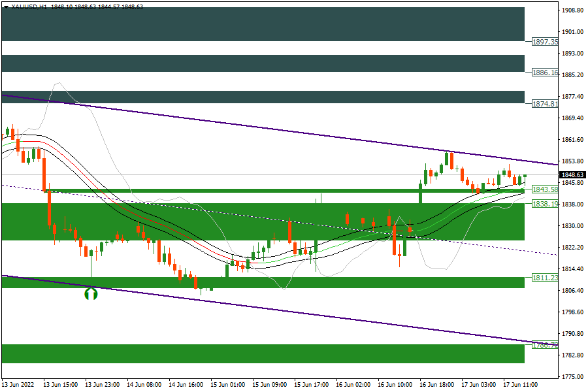Click the 17 Jun 11:00 time label
588x392 pixels.
pyautogui.click(x=519, y=385)
